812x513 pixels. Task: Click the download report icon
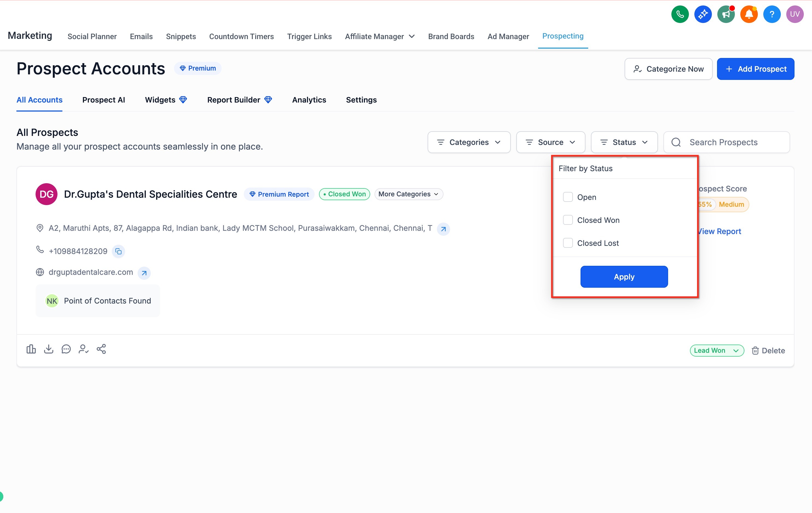coord(48,349)
